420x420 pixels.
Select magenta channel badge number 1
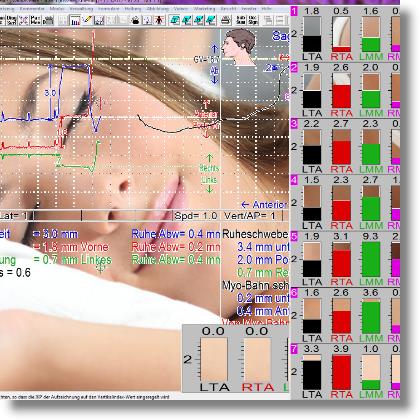[x=294, y=11]
